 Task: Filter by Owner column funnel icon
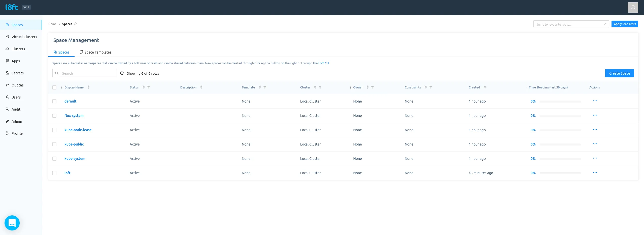tap(372, 87)
